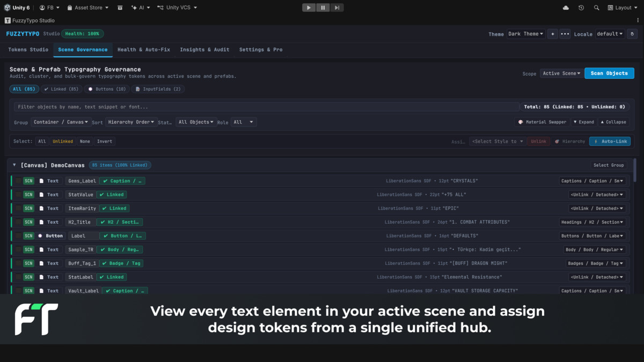Click Select All button
Image resolution: width=644 pixels, height=362 pixels.
(42, 142)
